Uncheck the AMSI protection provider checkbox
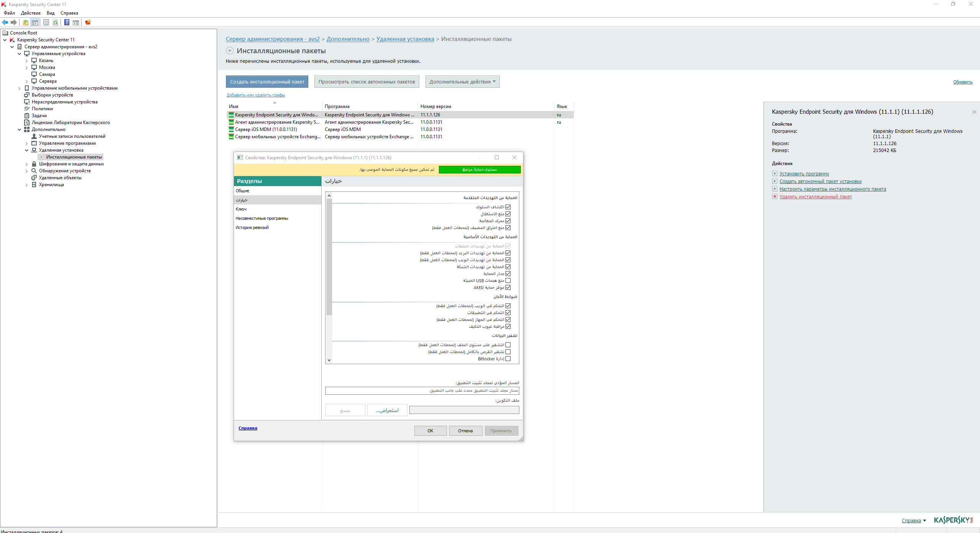 [508, 288]
